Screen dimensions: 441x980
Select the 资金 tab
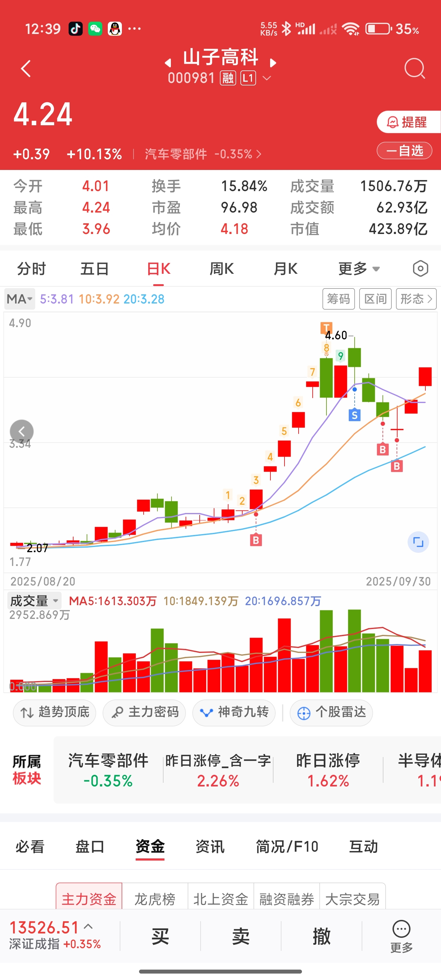(150, 847)
